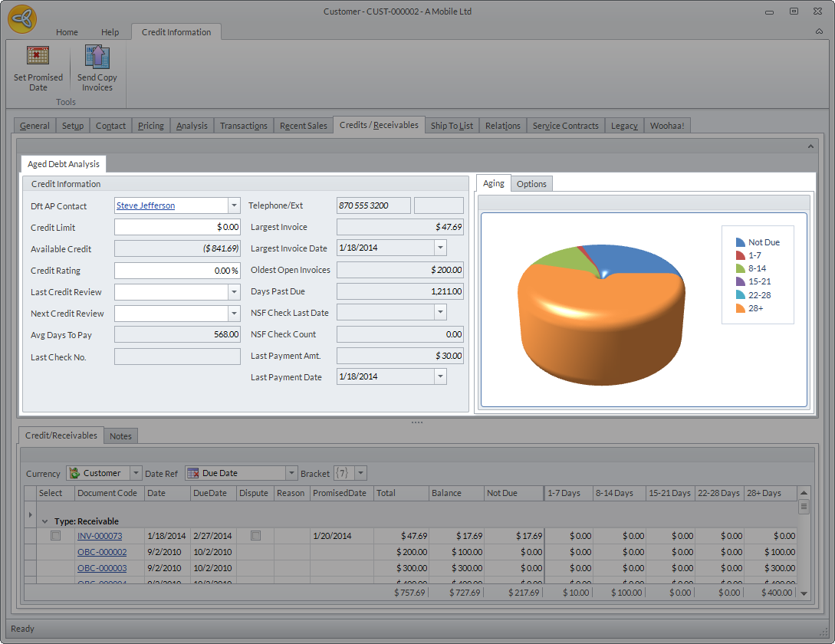The width and height of the screenshot is (835, 644).
Task: Open the Options tab beside Aging
Action: click(531, 184)
